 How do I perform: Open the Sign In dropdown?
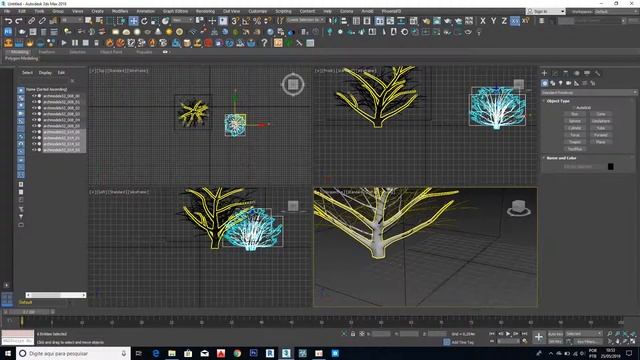(546, 11)
